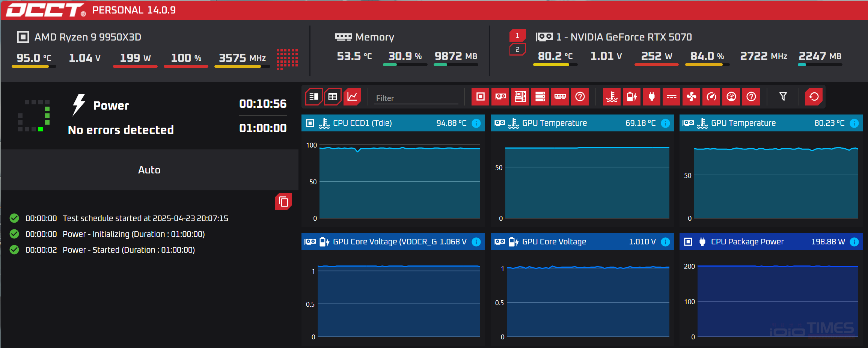Toggle GPU hardware filter icon
Viewport: 868px width, 348px height.
point(500,97)
